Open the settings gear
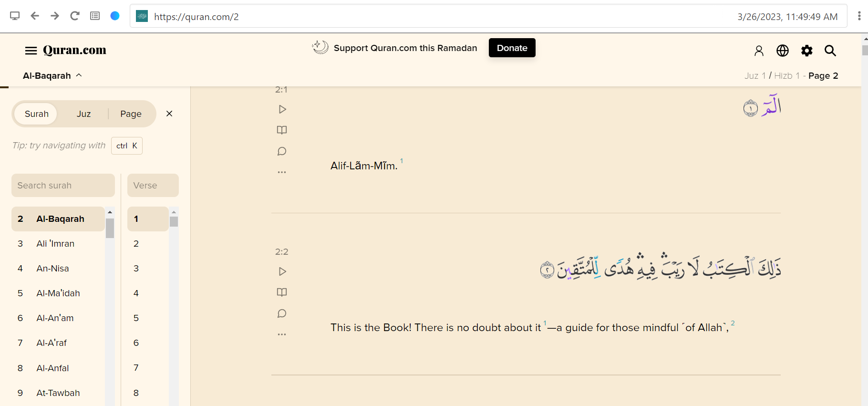The image size is (868, 406). pyautogui.click(x=806, y=51)
